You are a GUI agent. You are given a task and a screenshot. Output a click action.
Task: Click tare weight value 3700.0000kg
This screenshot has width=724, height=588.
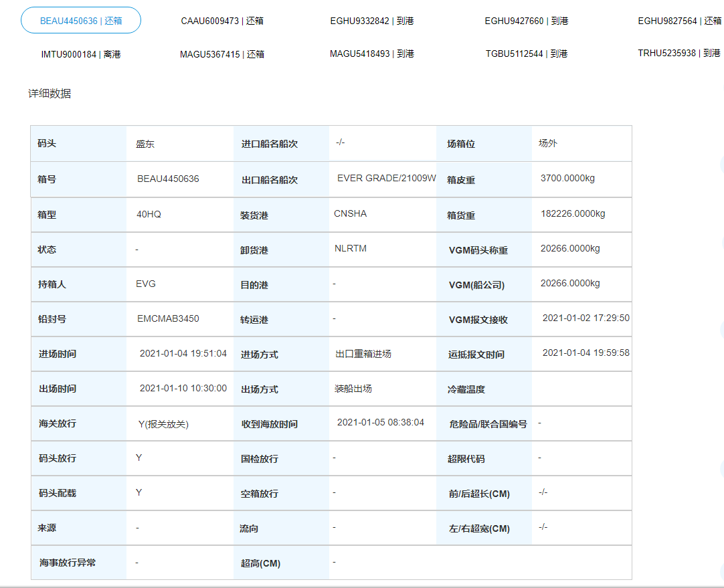click(567, 178)
